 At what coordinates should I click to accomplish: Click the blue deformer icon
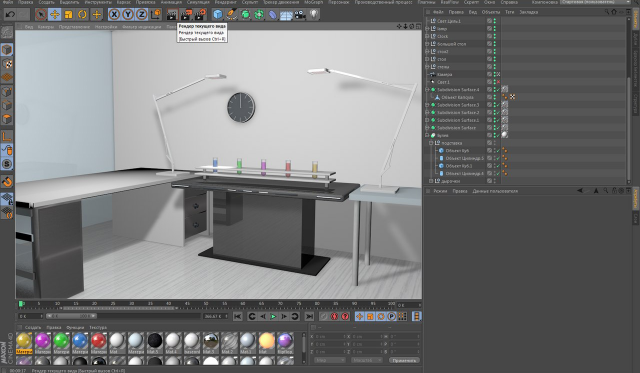click(273, 15)
